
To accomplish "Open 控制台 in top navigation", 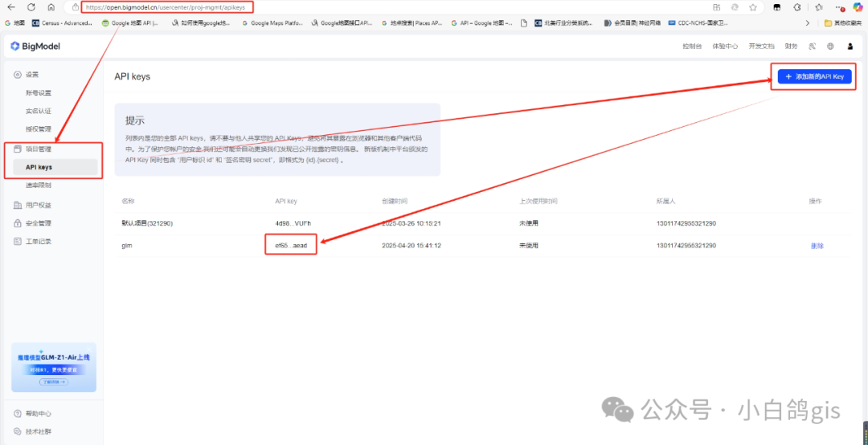I will click(x=692, y=47).
